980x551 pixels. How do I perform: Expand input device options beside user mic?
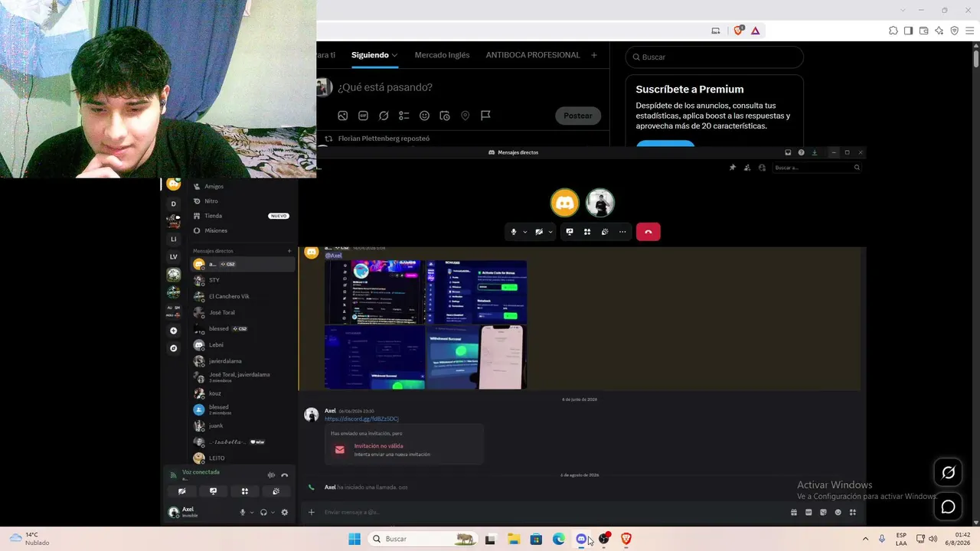click(252, 513)
